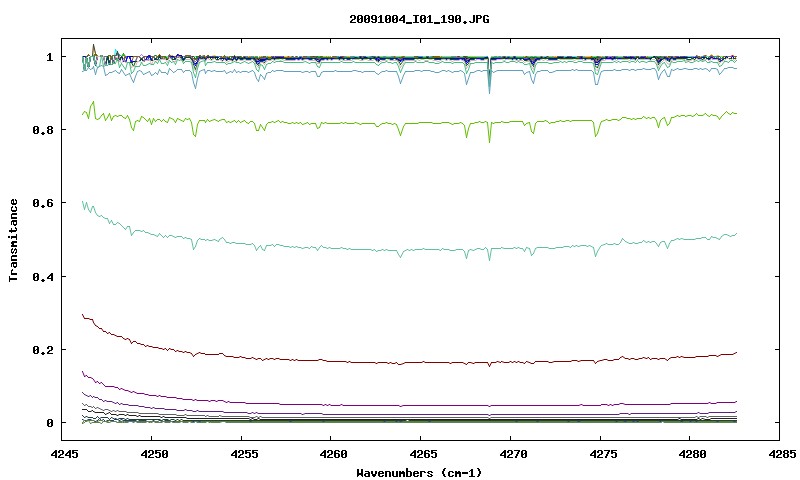
Task: Click the y-axis tick label 0.2
Action: point(43,350)
